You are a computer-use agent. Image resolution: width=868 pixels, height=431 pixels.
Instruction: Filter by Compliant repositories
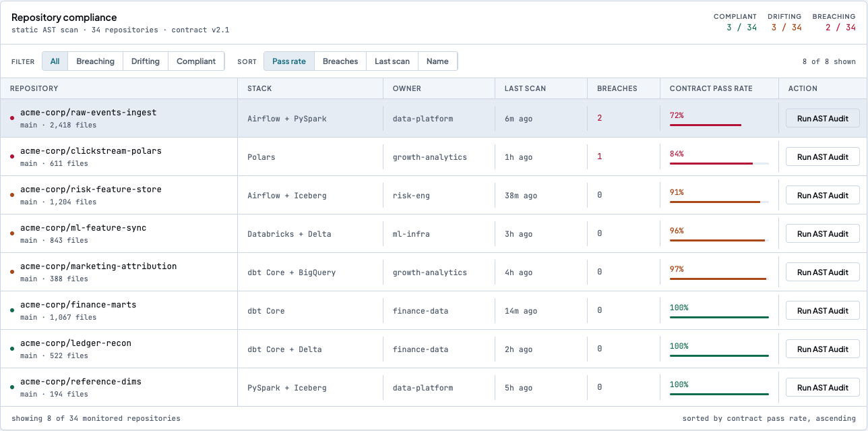[196, 61]
